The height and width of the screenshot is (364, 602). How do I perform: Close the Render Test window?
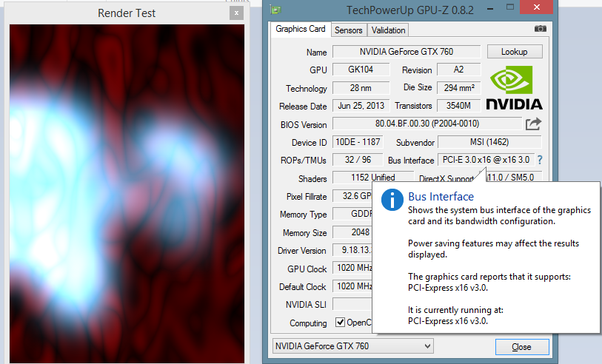236,13
